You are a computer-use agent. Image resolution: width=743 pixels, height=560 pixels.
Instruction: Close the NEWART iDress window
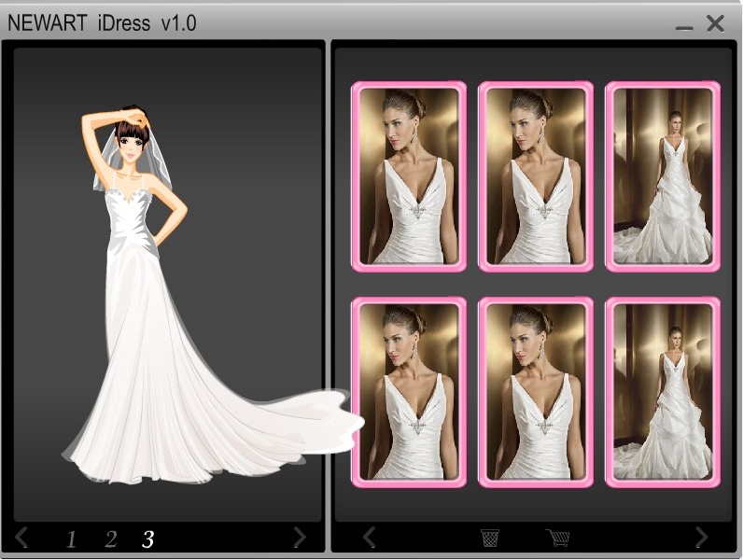click(716, 23)
